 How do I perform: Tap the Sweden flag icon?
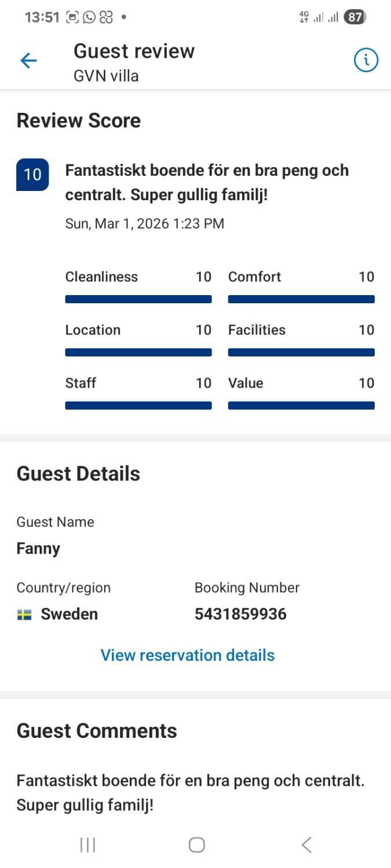[x=24, y=615]
